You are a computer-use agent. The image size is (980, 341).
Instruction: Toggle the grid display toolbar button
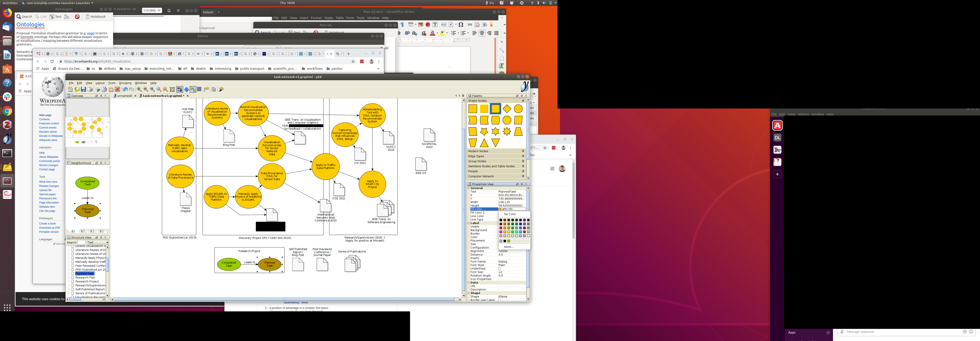199,89
